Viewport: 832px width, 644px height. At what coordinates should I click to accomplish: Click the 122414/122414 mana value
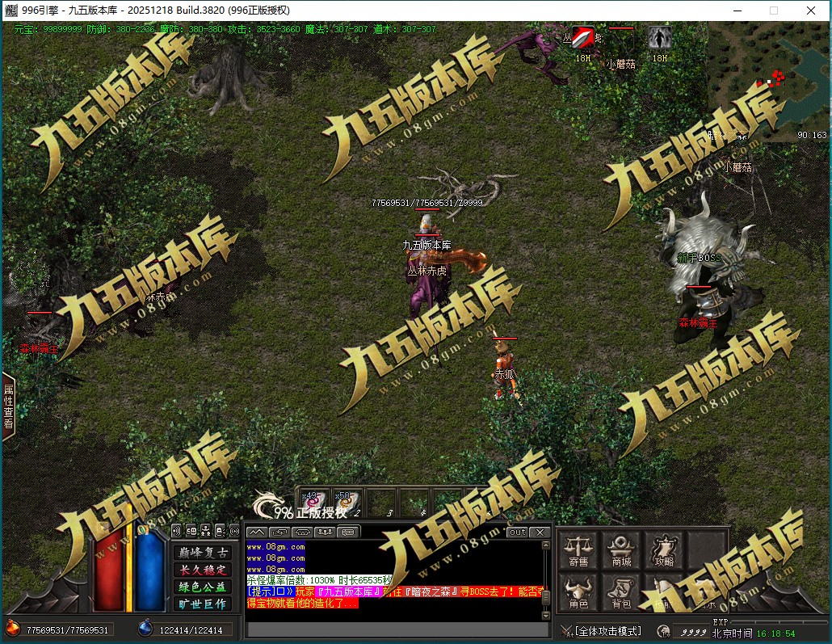[x=191, y=630]
